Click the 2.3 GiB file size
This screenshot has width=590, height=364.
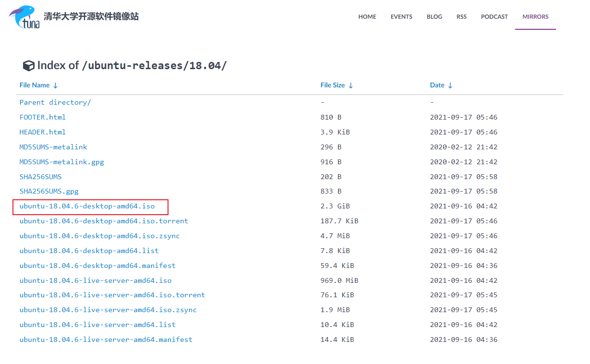[x=335, y=206]
